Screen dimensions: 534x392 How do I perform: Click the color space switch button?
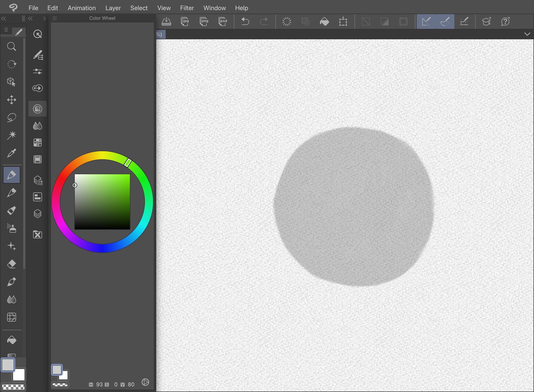point(145,382)
